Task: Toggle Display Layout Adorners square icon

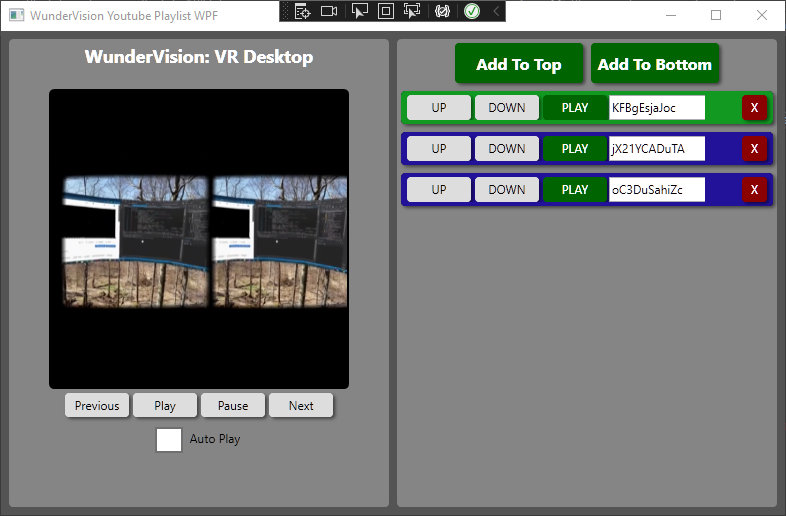Action: click(x=385, y=11)
